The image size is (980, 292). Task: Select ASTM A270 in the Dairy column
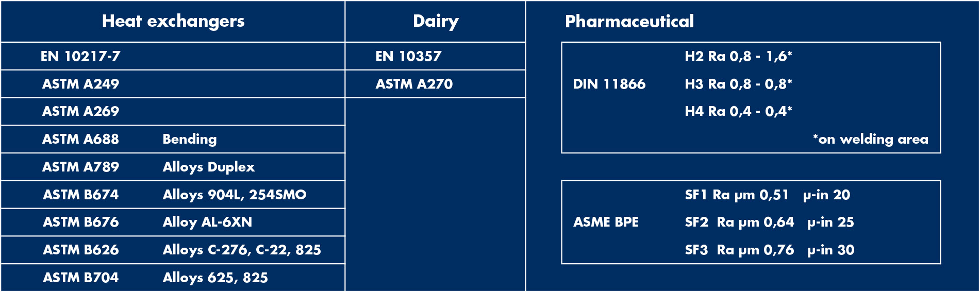point(414,84)
